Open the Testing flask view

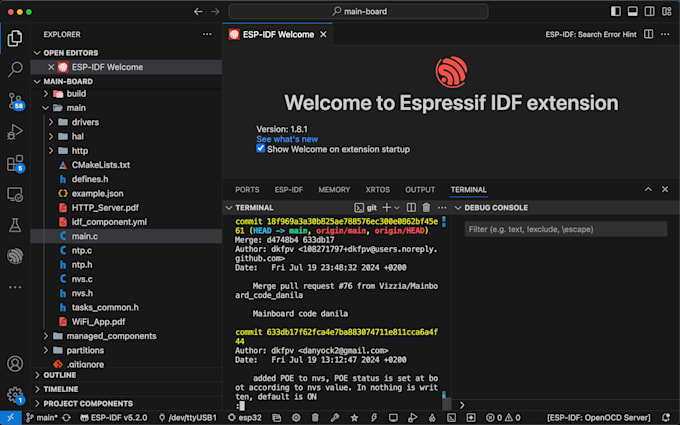tap(15, 225)
